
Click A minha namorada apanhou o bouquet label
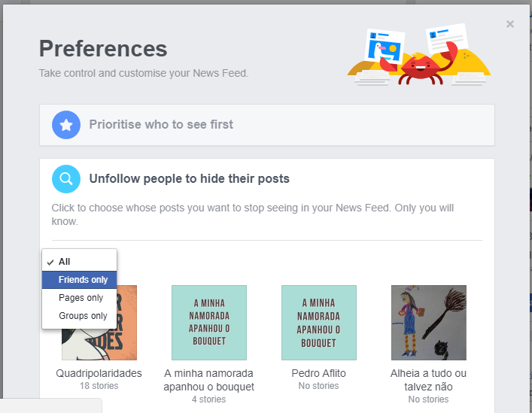click(x=209, y=380)
